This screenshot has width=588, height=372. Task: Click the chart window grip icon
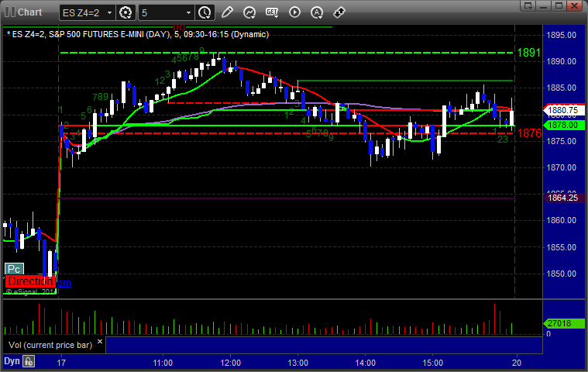pos(10,12)
